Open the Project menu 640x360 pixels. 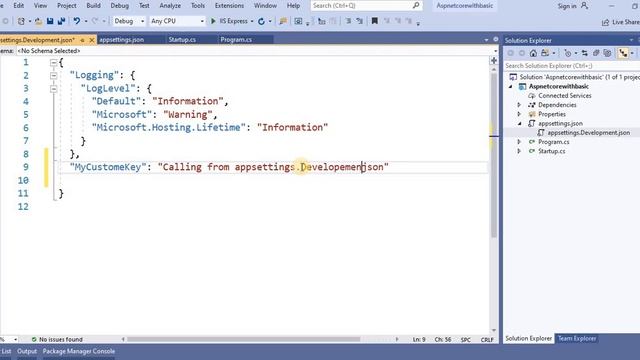coord(67,6)
